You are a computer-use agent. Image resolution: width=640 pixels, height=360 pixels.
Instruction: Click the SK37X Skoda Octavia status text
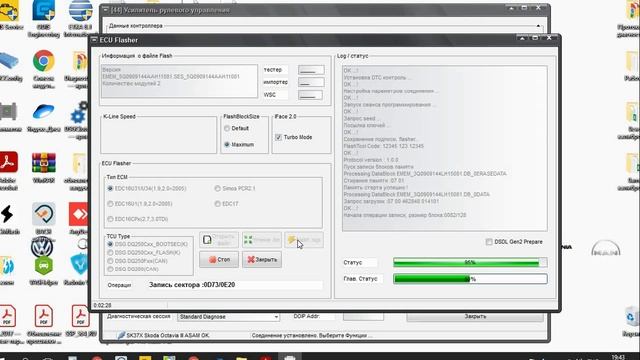[x=168, y=336]
